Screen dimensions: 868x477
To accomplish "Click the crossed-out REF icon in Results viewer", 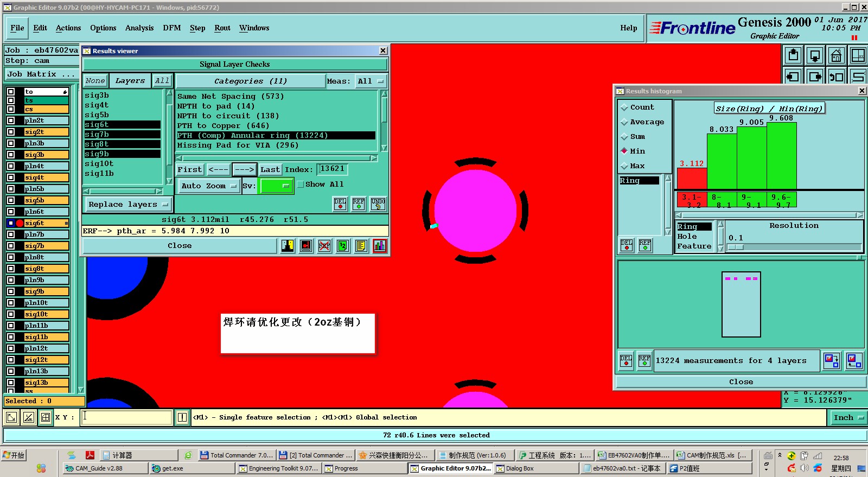I will point(324,246).
